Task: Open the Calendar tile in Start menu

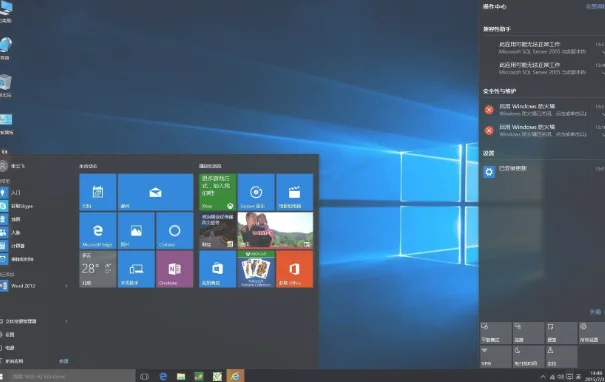Action: point(98,192)
